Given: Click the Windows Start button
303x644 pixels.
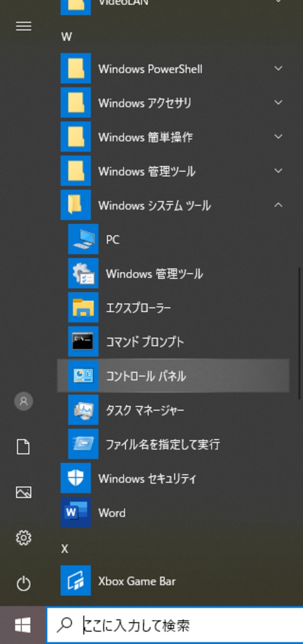Looking at the screenshot, I should [x=23, y=625].
